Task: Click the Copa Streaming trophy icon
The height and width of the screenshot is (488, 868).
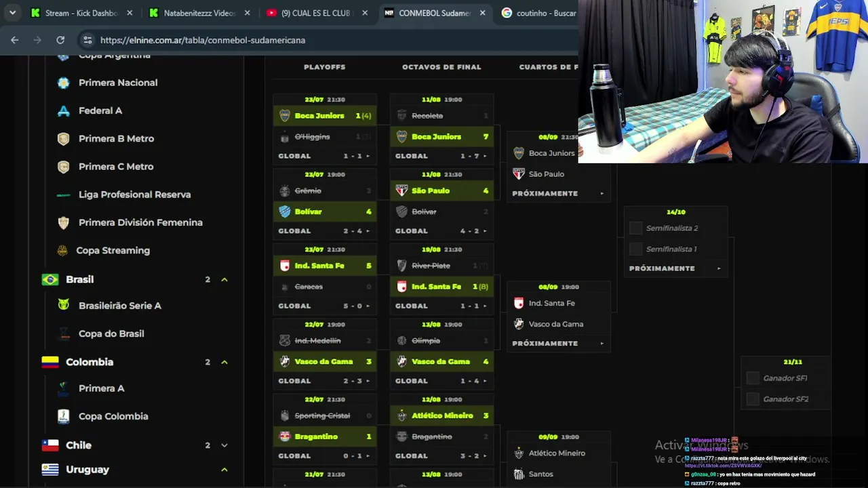Action: (x=62, y=250)
